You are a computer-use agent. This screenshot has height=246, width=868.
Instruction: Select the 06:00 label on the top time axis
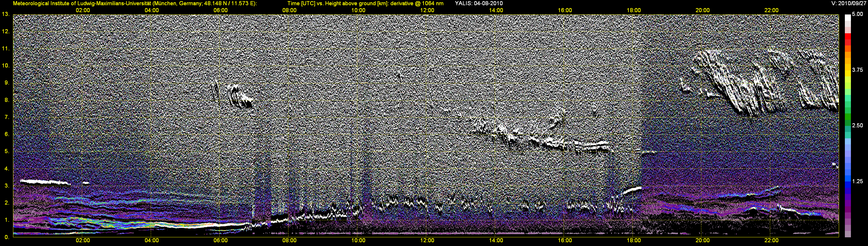point(220,10)
